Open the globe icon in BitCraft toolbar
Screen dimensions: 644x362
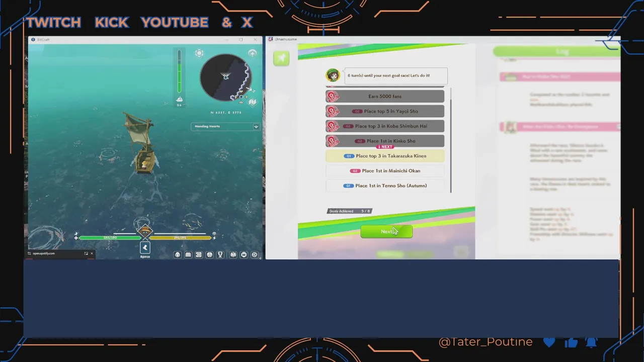pos(209,255)
